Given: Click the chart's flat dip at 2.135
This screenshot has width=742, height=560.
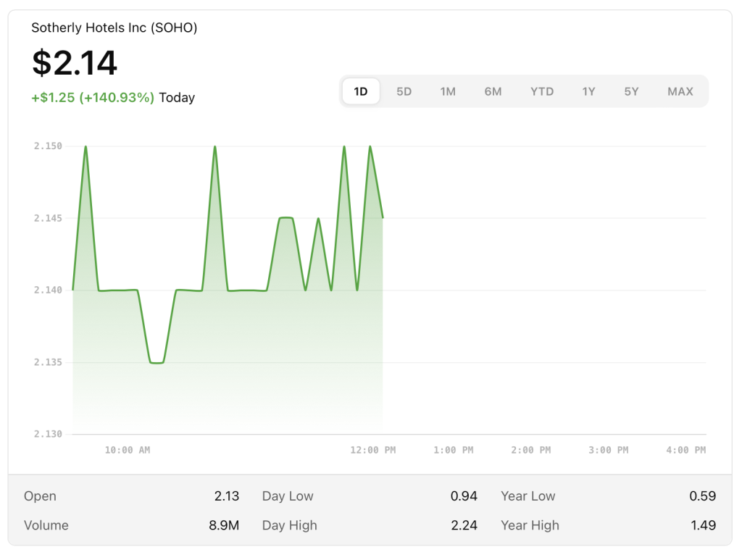Looking at the screenshot, I should (x=157, y=362).
